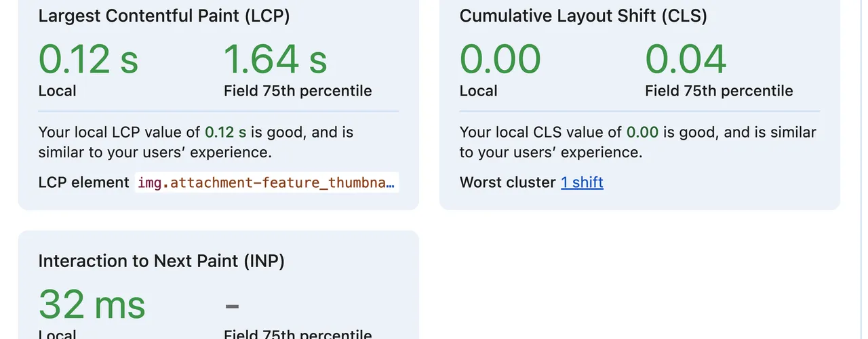Image resolution: width=868 pixels, height=339 pixels.
Task: Click the 'Your local LCP value' description sentence
Action: (195, 142)
